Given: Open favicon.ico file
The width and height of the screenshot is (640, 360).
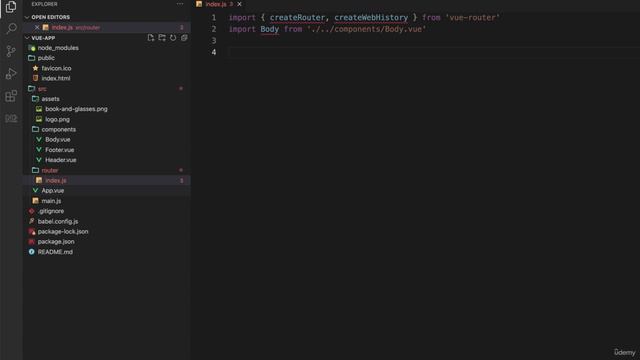Looking at the screenshot, I should [56, 68].
